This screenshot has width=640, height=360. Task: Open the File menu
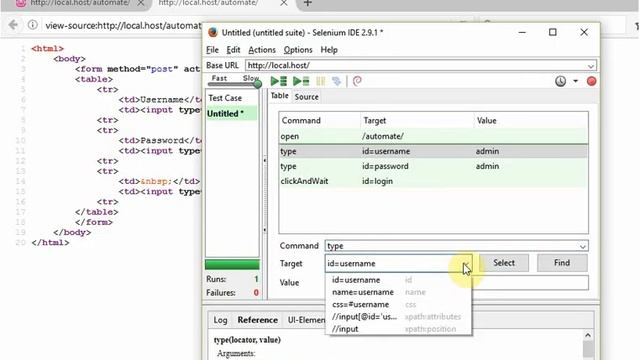(x=212, y=50)
